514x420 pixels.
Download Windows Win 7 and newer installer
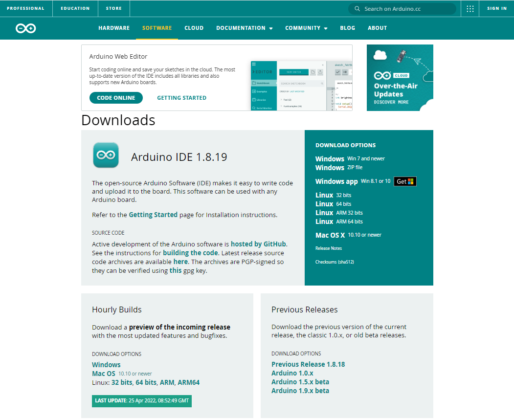(350, 159)
